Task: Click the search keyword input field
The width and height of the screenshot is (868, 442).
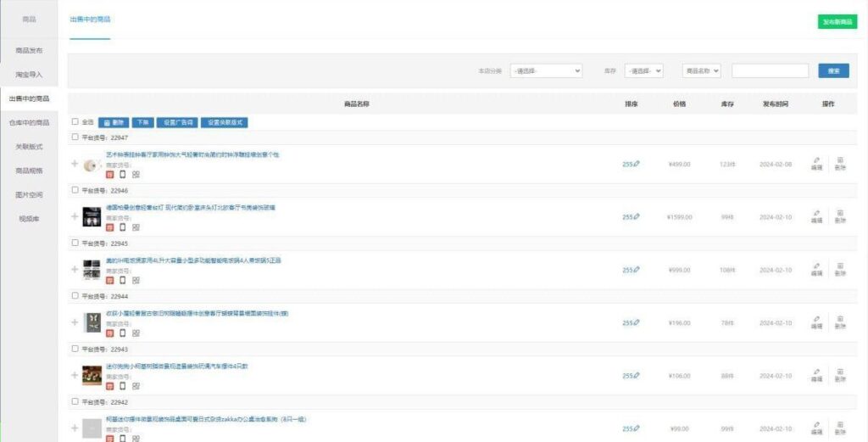Action: click(770, 71)
